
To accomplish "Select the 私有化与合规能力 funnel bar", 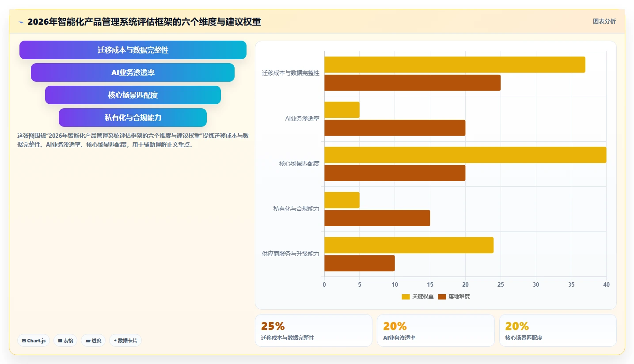I will [133, 118].
